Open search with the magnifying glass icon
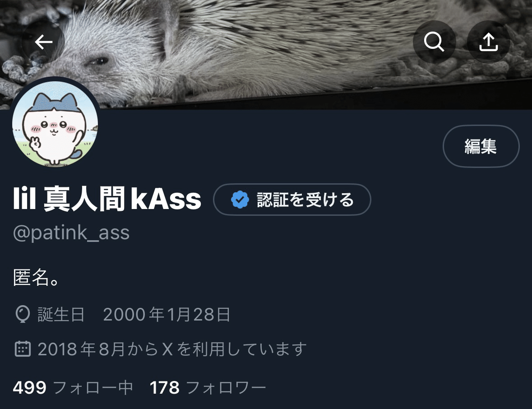This screenshot has width=532, height=409. pos(434,42)
